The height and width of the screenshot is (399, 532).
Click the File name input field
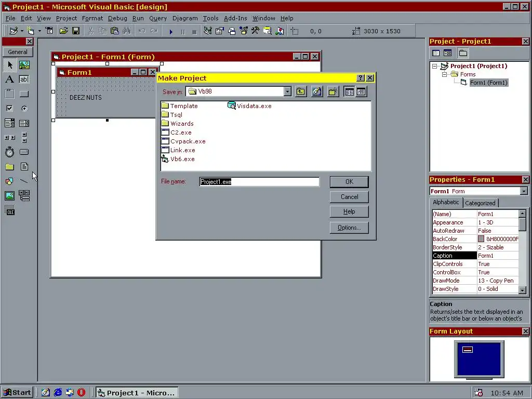coord(259,182)
